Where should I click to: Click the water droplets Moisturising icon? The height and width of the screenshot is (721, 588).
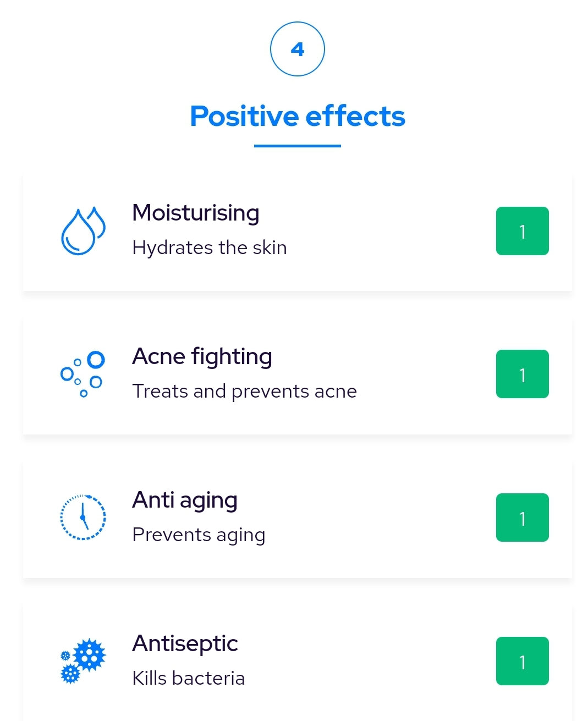[x=83, y=231]
